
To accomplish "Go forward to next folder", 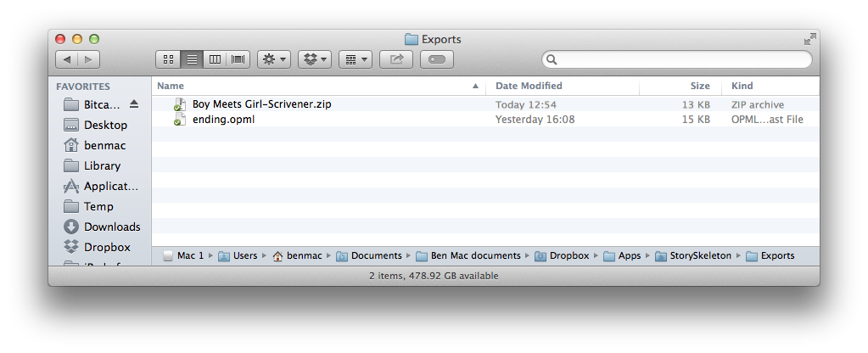I will (x=89, y=59).
